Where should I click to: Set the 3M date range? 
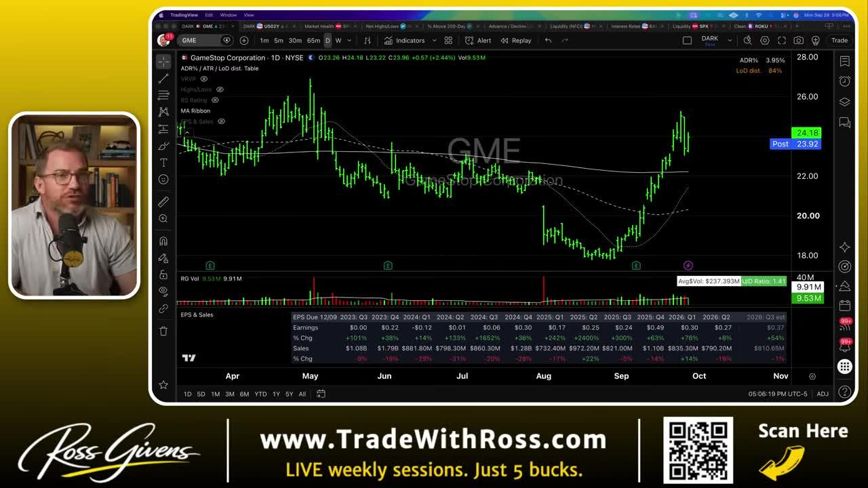[230, 394]
